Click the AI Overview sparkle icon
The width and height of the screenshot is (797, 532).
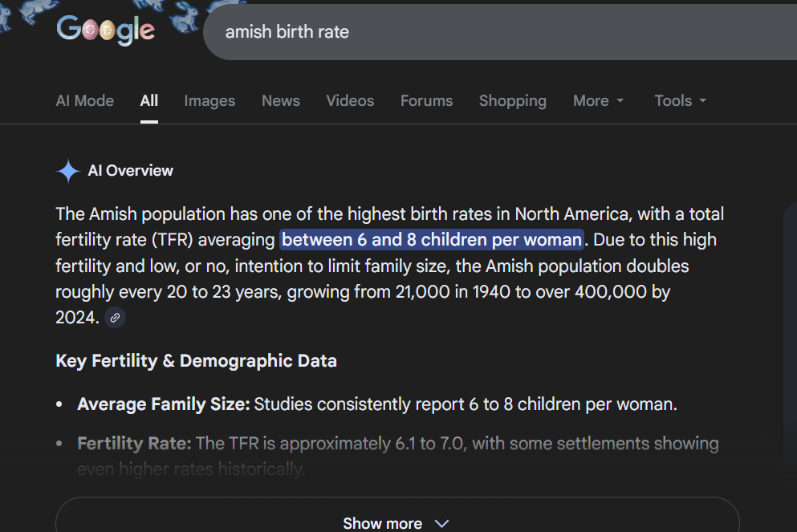(x=67, y=171)
